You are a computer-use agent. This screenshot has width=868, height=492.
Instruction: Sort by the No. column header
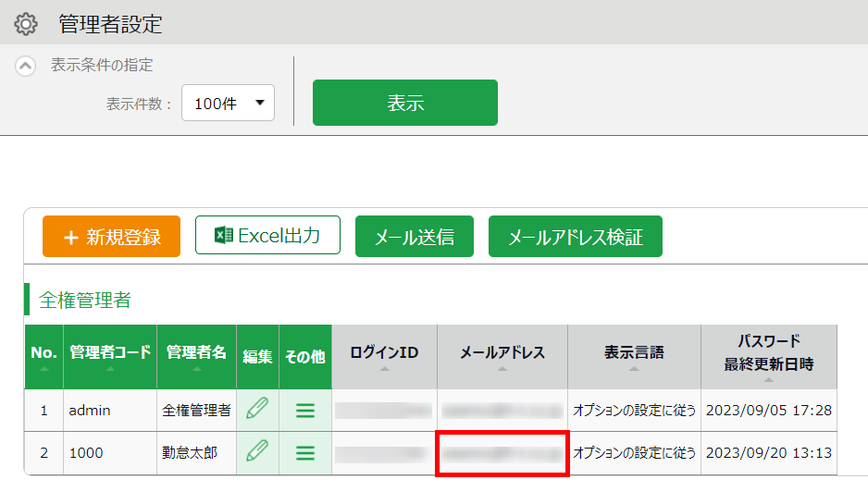tap(43, 355)
